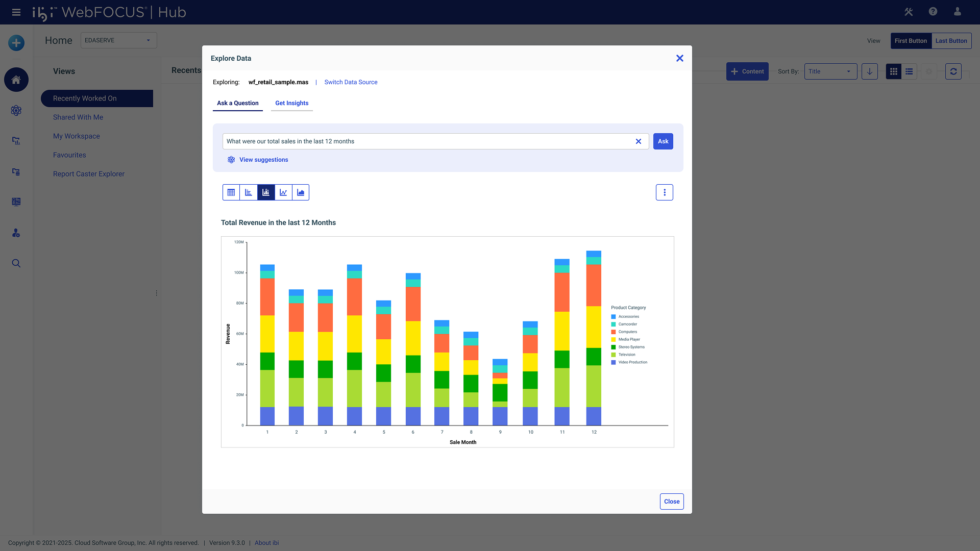980x551 pixels.
Task: Switch to Get Insights tab
Action: coord(291,103)
